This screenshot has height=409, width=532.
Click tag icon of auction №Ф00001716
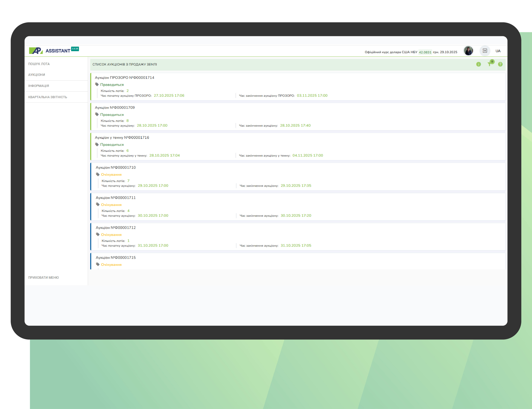(x=97, y=144)
